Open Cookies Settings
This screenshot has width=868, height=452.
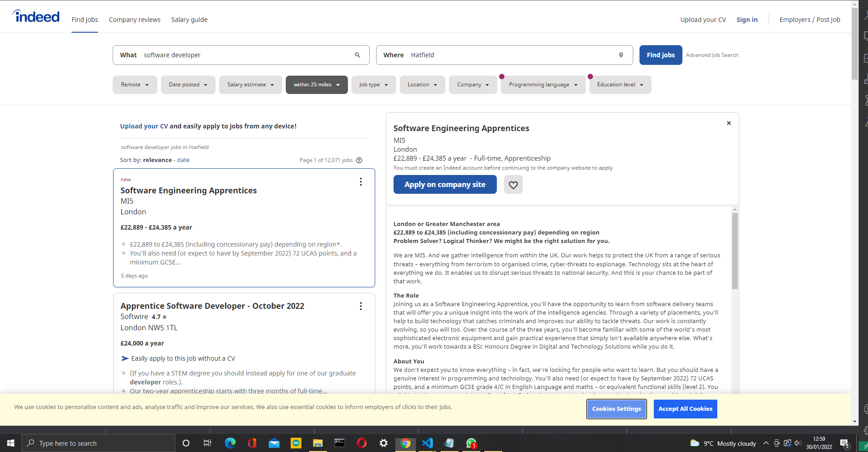[x=616, y=409]
